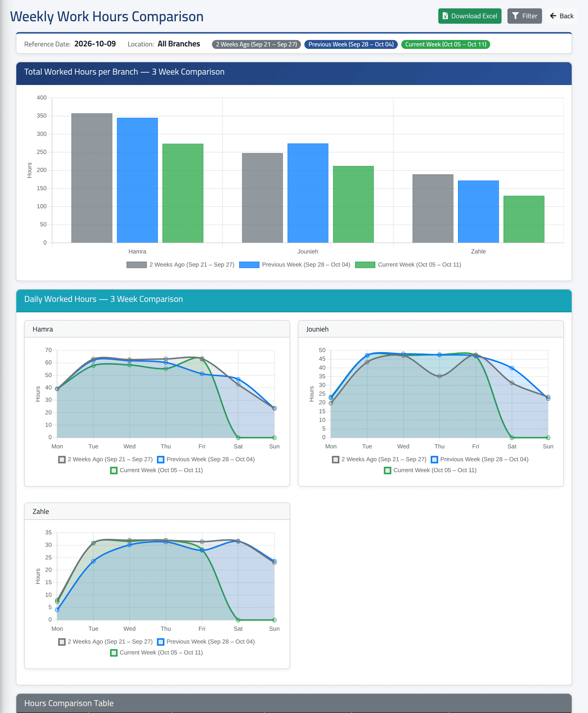This screenshot has width=588, height=713.
Task: Click Zahle label under branch bar chart
Action: (x=478, y=252)
